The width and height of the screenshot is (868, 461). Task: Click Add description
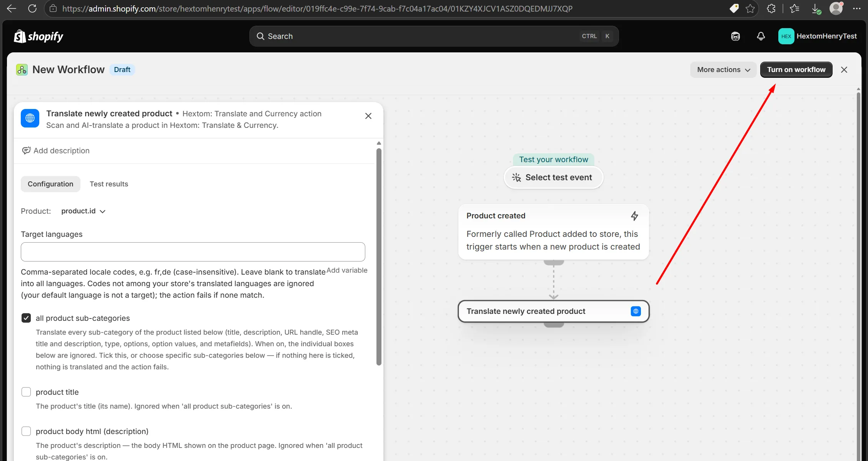pyautogui.click(x=62, y=151)
